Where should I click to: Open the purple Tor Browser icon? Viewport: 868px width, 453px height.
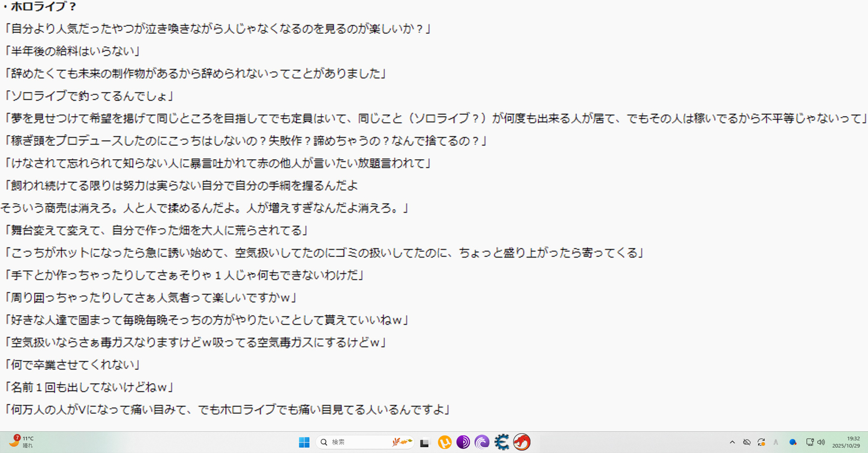click(x=463, y=442)
